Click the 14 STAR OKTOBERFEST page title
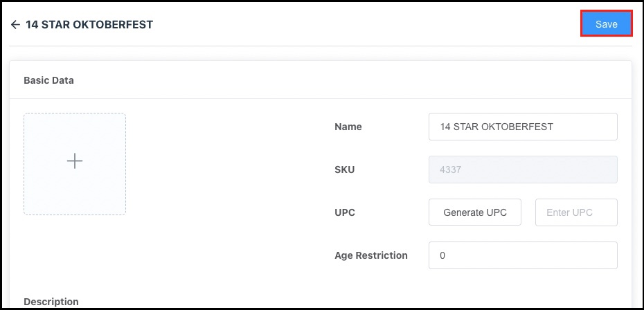644x310 pixels. pyautogui.click(x=89, y=25)
